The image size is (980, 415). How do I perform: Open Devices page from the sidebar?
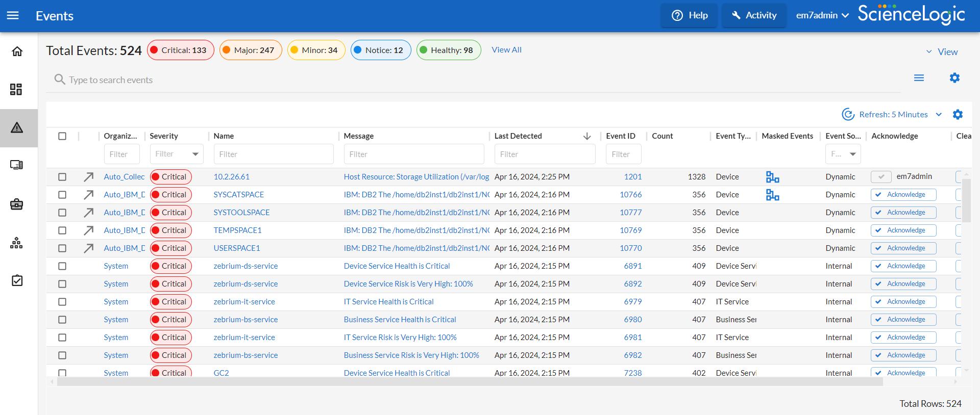point(16,165)
